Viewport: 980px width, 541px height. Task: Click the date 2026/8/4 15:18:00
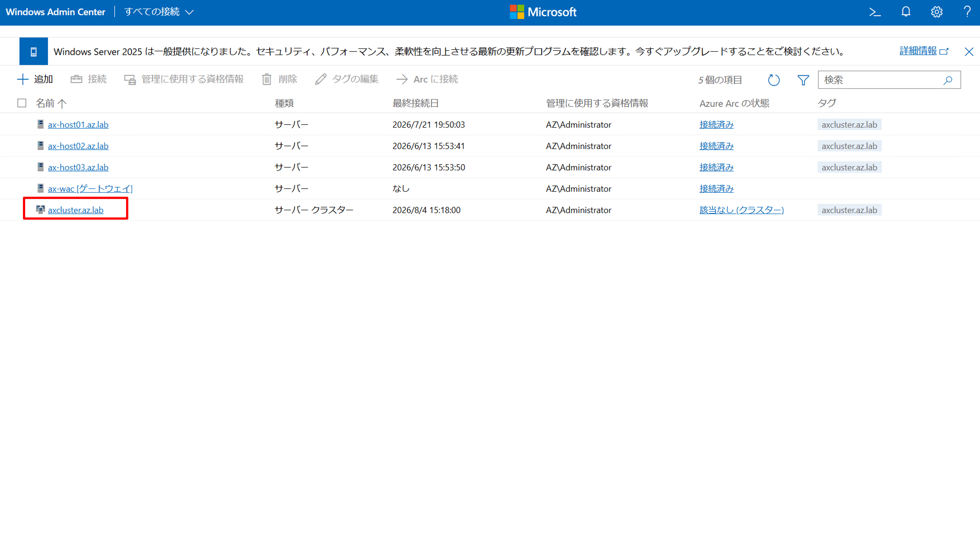tap(426, 210)
